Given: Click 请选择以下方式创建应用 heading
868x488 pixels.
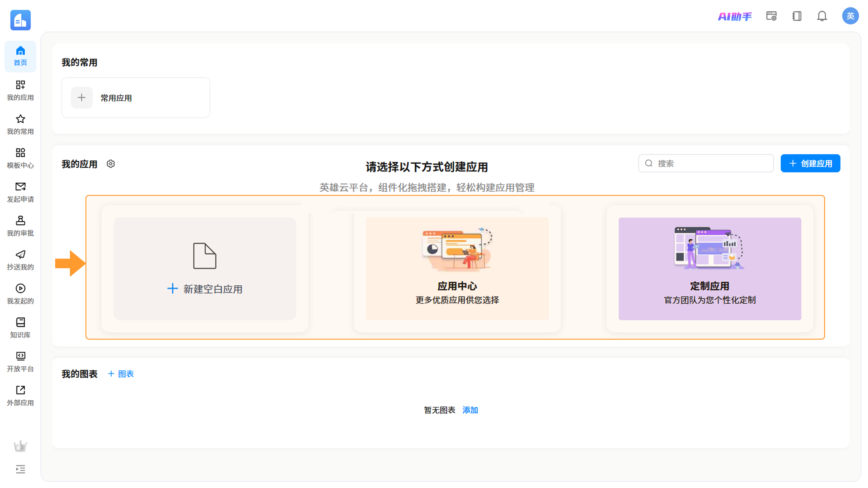Looking at the screenshot, I should (427, 167).
